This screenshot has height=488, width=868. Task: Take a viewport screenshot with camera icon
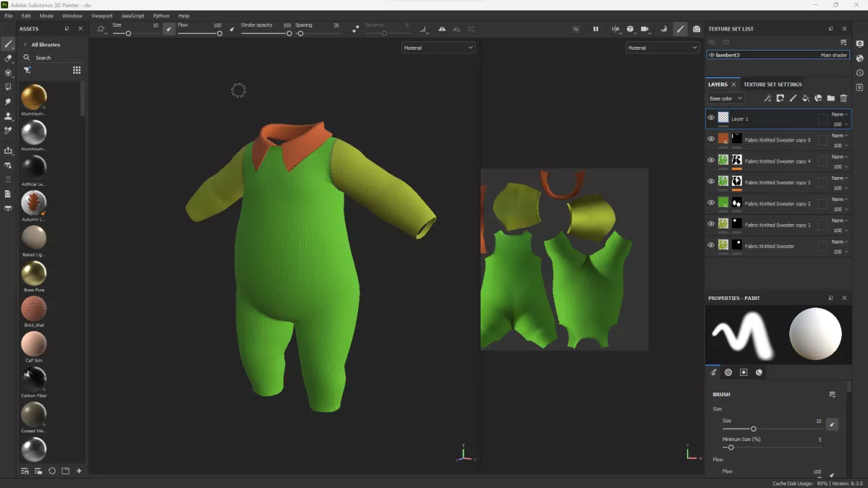(697, 29)
